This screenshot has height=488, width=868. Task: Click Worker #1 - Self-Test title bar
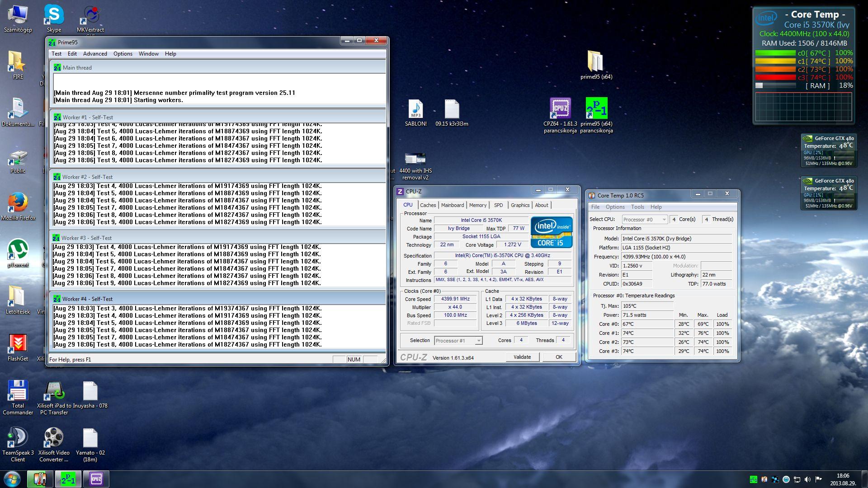point(218,117)
